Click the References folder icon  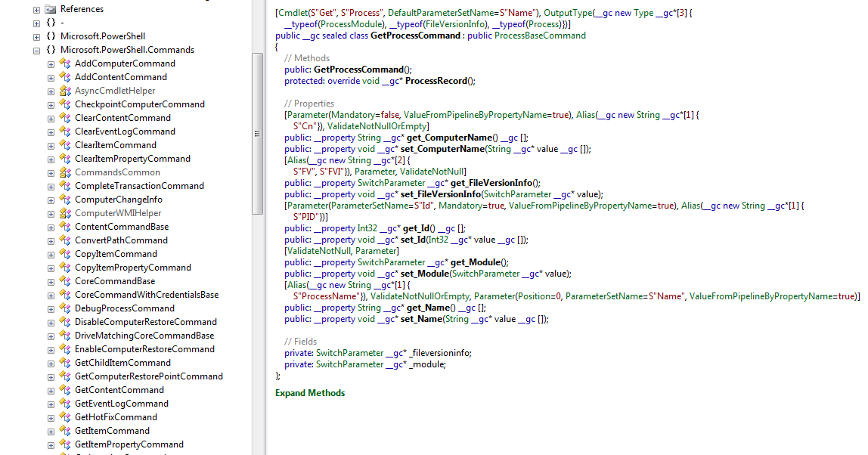tap(51, 9)
